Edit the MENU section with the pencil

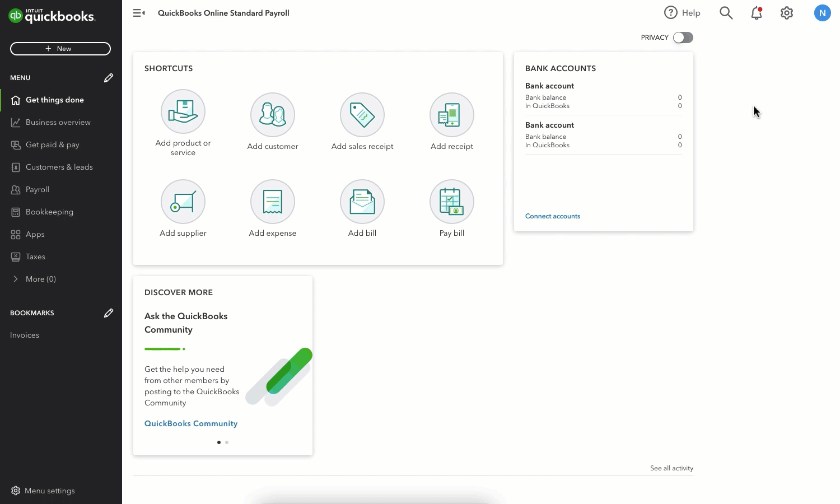pyautogui.click(x=109, y=78)
